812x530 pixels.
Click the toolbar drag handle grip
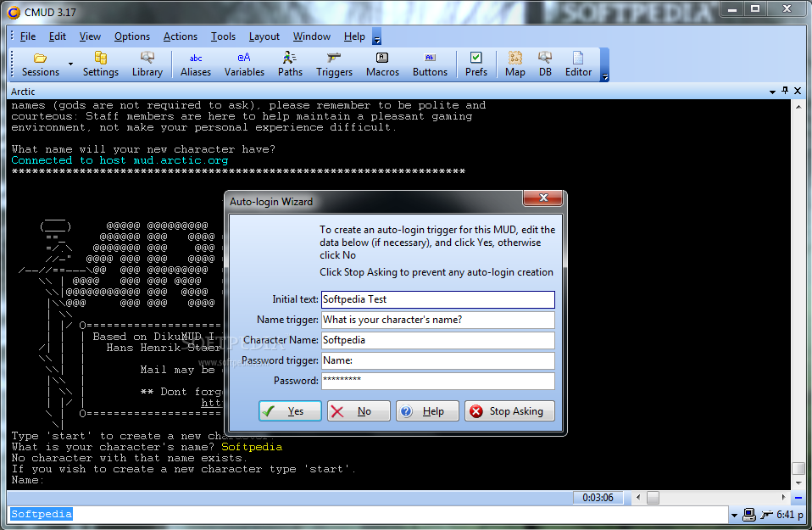tap(13, 64)
